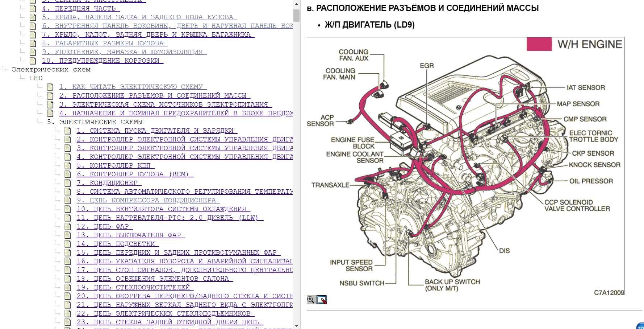644x329 pixels.
Task: Click the document icon beside '7. КОНДИЦИОНЕР'
Action: pos(67,183)
